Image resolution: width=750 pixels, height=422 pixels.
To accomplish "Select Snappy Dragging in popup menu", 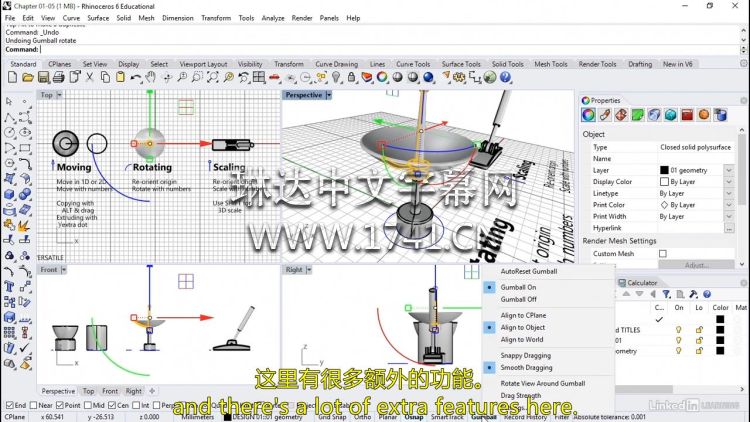I will pos(526,355).
